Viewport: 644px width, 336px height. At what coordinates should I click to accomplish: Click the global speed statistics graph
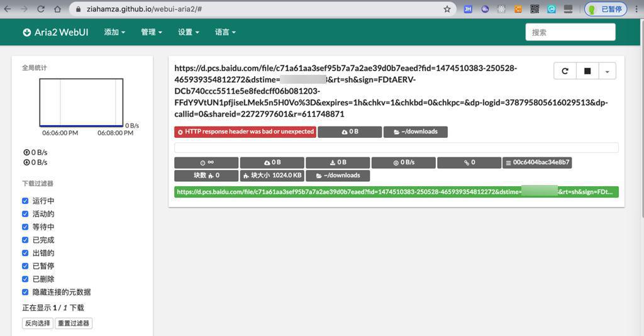pos(81,103)
